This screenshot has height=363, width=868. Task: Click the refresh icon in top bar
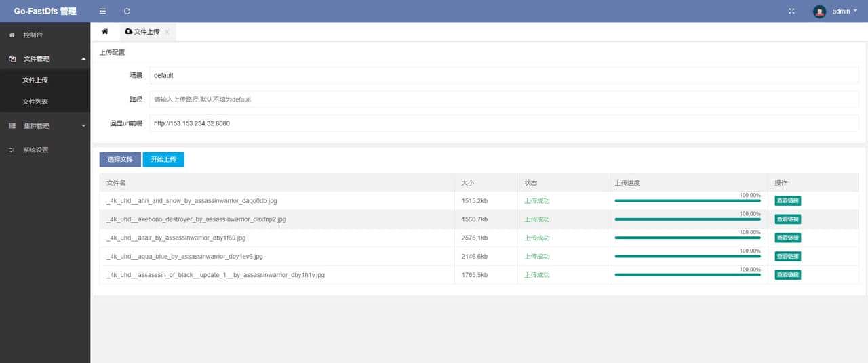coord(127,12)
